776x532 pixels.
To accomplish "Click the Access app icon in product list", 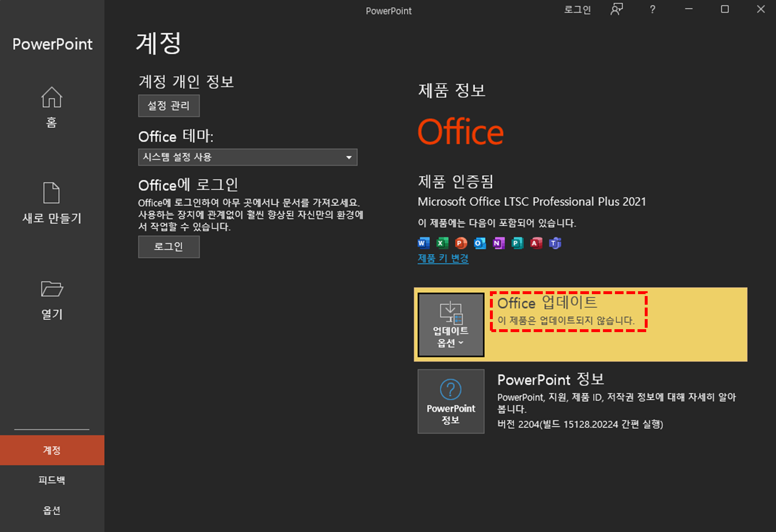I will point(536,243).
